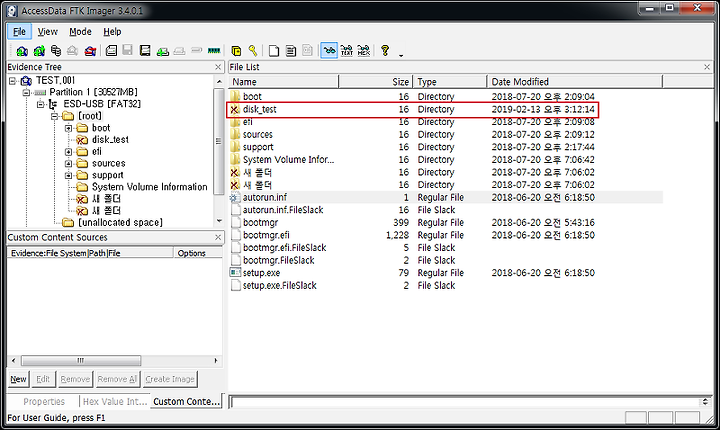Close the Evidence Tree panel
Viewport: 720px width, 430px height.
tap(218, 67)
